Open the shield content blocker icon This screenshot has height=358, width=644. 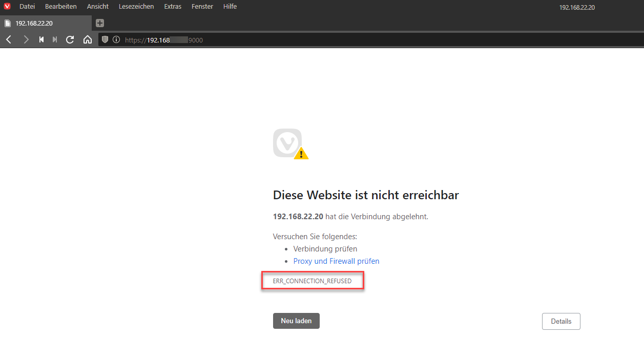tap(105, 39)
